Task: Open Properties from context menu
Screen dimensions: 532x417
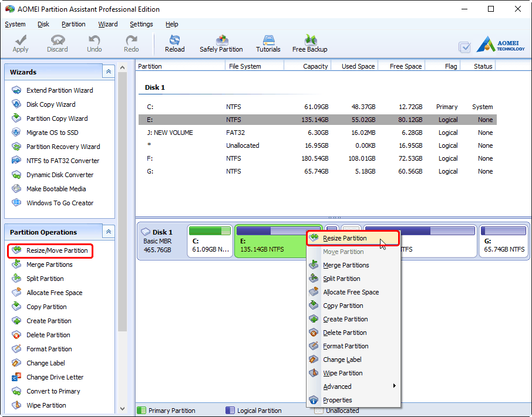Action: [353, 400]
